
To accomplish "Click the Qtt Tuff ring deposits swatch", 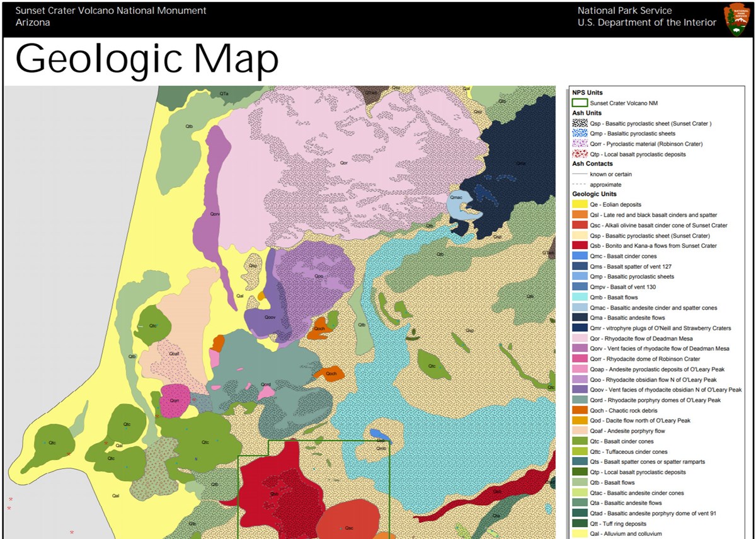I will coord(580,523).
